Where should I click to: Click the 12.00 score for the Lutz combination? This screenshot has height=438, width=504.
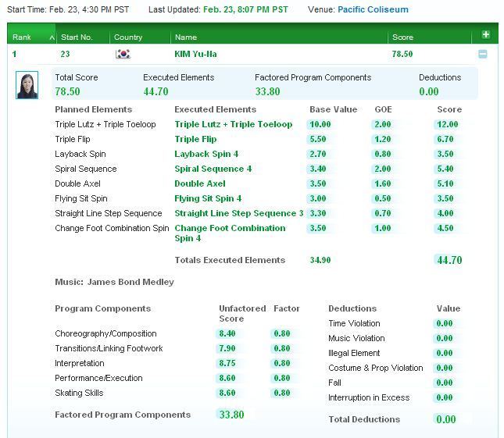click(x=448, y=124)
